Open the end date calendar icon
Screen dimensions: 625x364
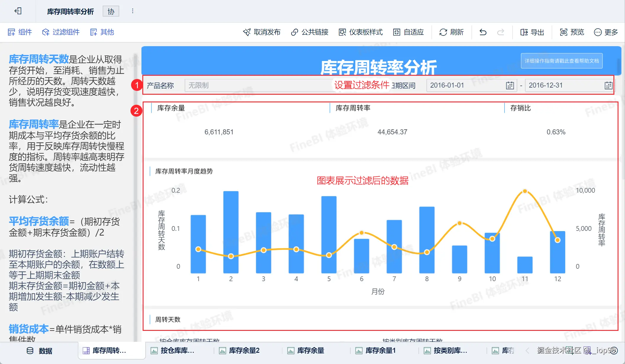(608, 86)
